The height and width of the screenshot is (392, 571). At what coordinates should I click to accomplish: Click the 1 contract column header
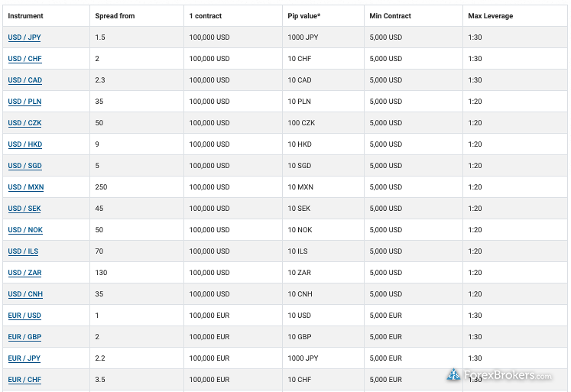click(x=206, y=16)
